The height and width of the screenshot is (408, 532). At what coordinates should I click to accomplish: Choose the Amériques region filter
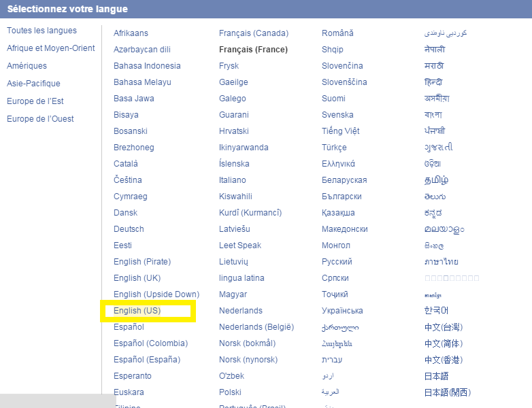pyautogui.click(x=27, y=66)
